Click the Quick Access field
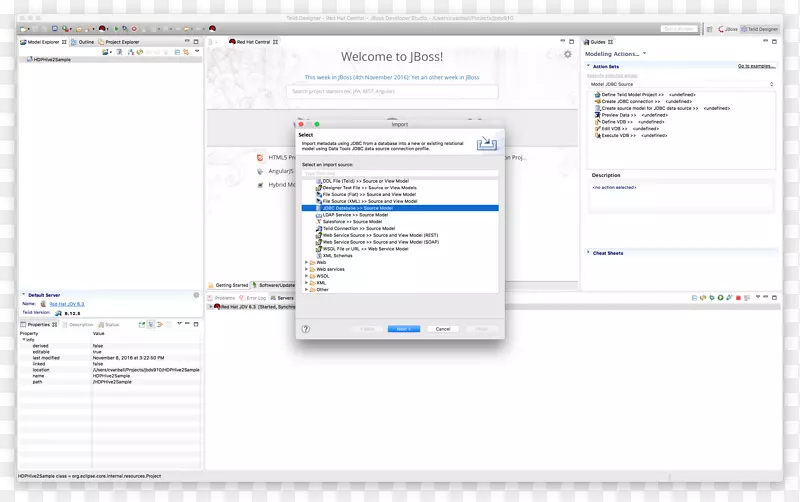This screenshot has width=800, height=502. tap(679, 29)
